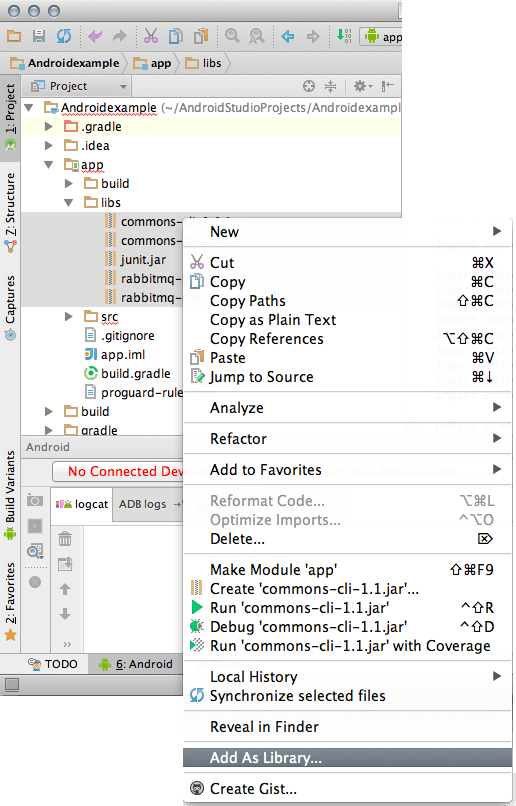This screenshot has height=806, width=516.
Task: Expand the build folder under app
Action: click(x=68, y=184)
